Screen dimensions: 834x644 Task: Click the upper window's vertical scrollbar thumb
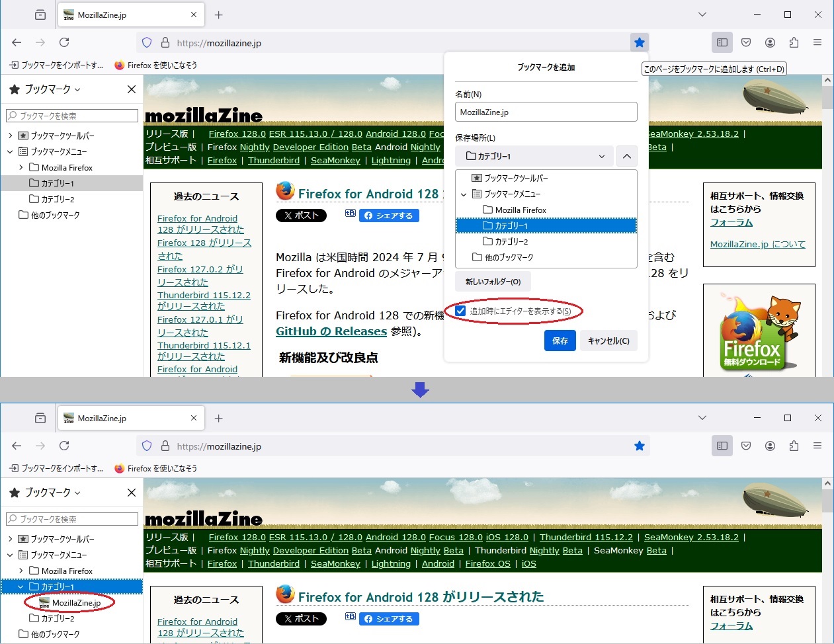pyautogui.click(x=827, y=97)
